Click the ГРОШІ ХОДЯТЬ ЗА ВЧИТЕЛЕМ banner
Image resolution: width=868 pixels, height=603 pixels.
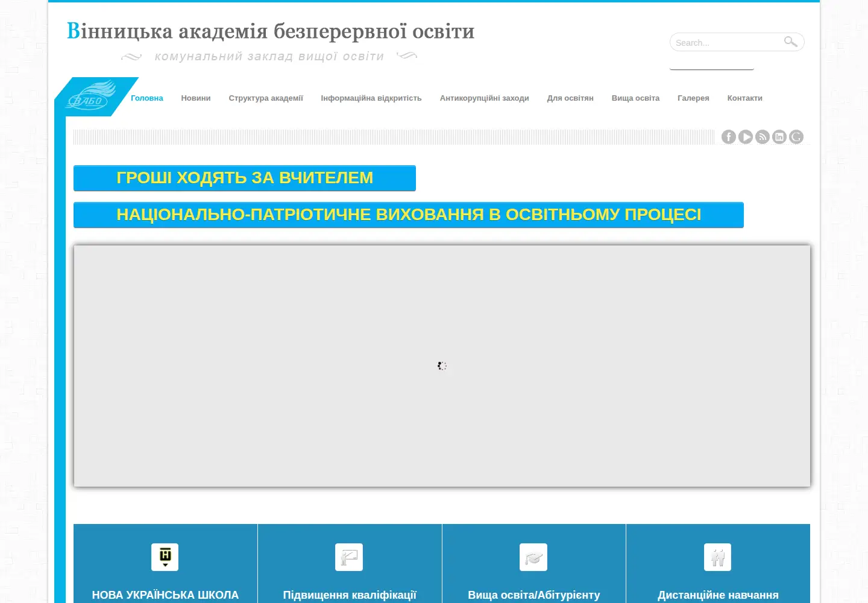coord(245,178)
